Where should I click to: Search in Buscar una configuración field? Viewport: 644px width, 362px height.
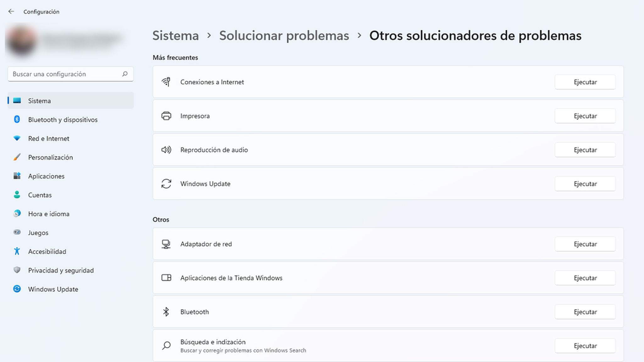(x=70, y=73)
